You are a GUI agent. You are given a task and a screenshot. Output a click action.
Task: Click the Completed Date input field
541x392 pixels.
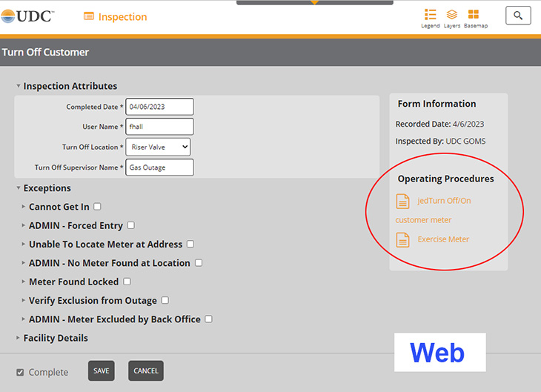159,107
